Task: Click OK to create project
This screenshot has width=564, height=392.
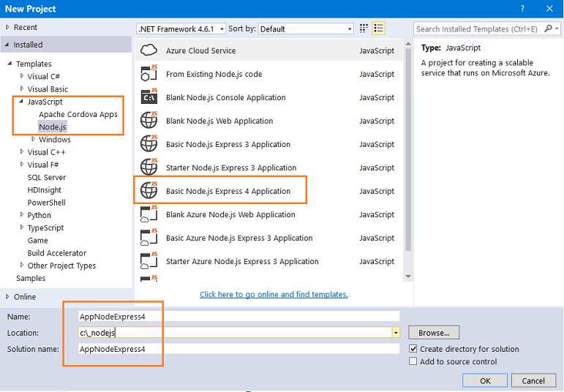Action: click(x=485, y=380)
